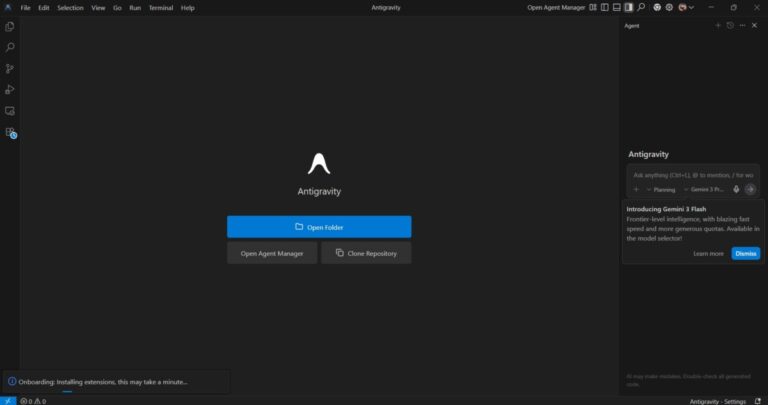Open the Terminal menu
Viewport: 768px width, 405px height.
(x=161, y=8)
